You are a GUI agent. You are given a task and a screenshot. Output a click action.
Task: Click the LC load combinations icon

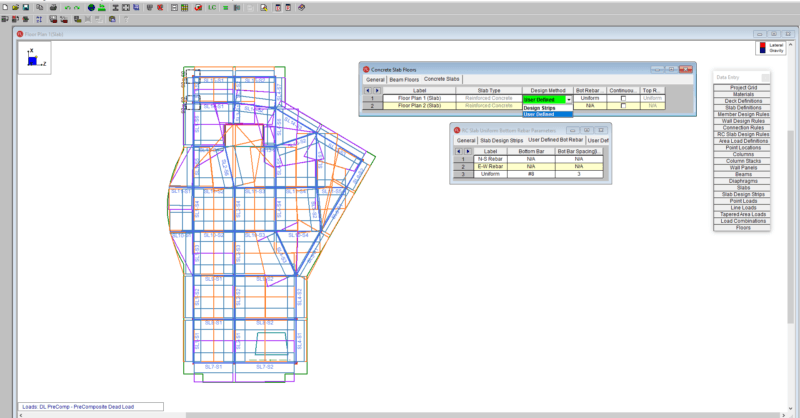210,7
